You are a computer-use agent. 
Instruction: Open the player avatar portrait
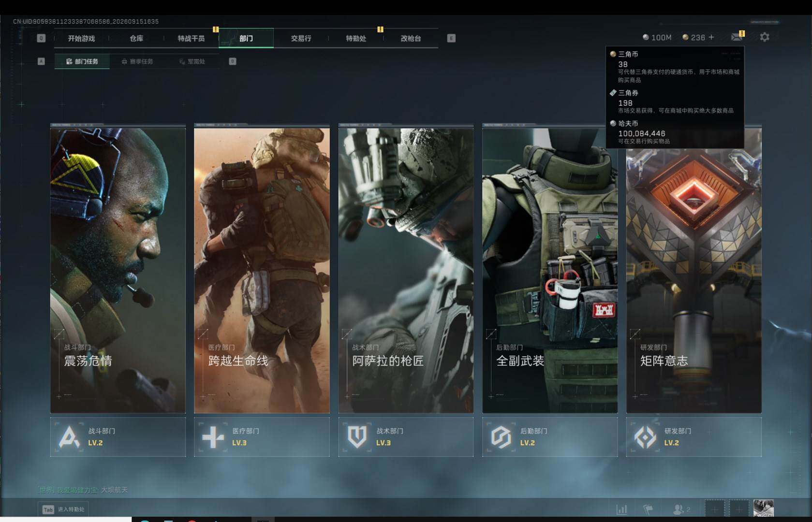764,508
